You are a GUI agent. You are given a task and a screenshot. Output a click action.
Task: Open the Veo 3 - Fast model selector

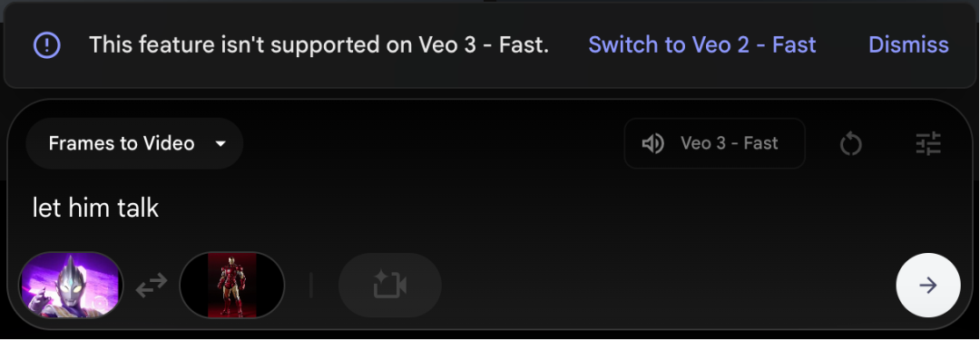[714, 144]
